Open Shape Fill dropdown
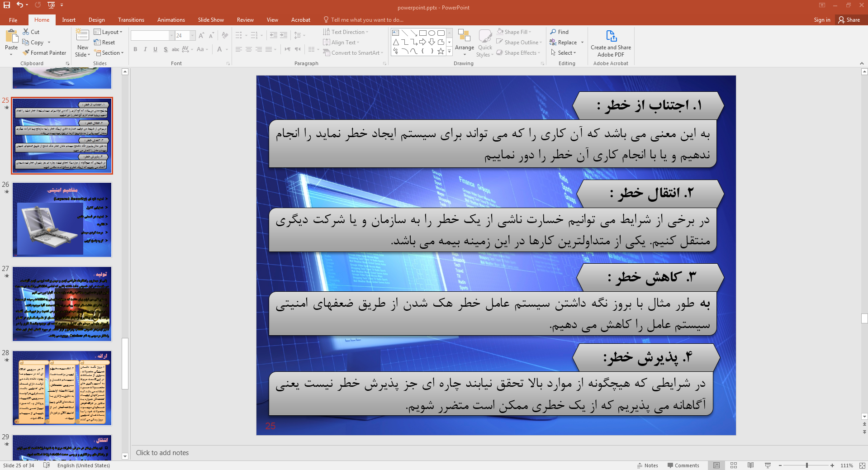 click(514, 32)
